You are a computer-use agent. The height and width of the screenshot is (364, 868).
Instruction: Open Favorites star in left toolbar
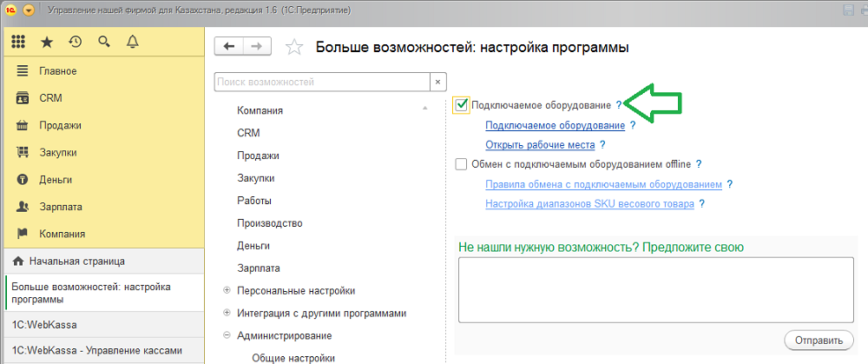pyautogui.click(x=47, y=42)
